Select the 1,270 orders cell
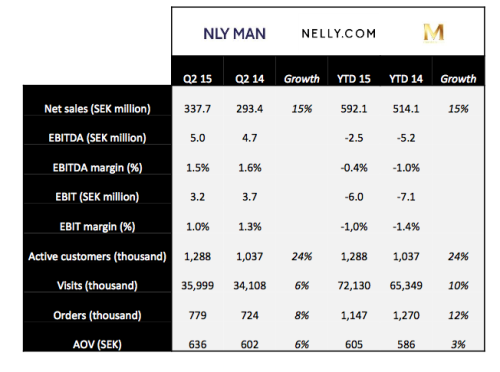The image size is (500, 372). pos(406,315)
